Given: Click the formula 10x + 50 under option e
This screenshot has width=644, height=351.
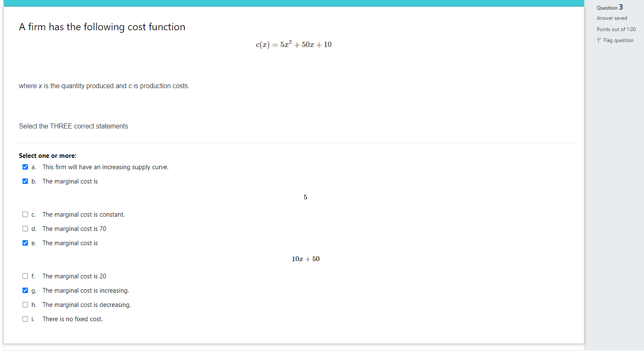Looking at the screenshot, I should (x=306, y=259).
